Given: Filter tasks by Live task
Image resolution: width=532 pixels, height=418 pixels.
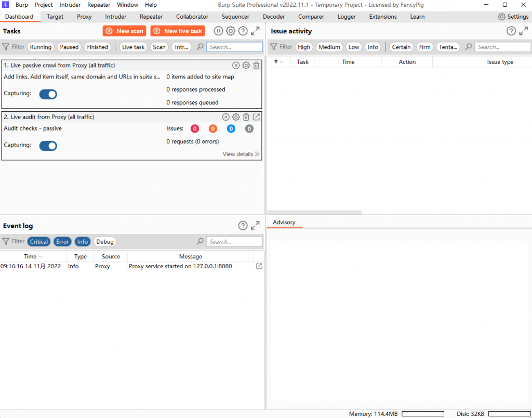Looking at the screenshot, I should 134,47.
